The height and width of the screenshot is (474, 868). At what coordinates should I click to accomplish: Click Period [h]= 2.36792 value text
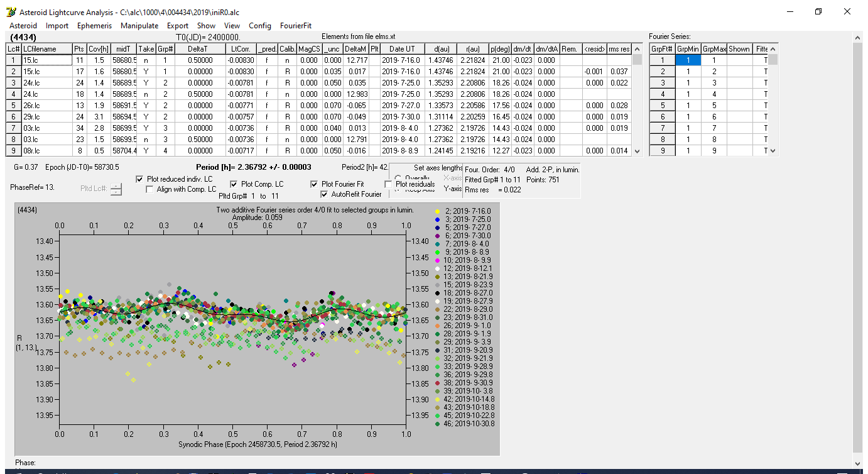pos(254,167)
